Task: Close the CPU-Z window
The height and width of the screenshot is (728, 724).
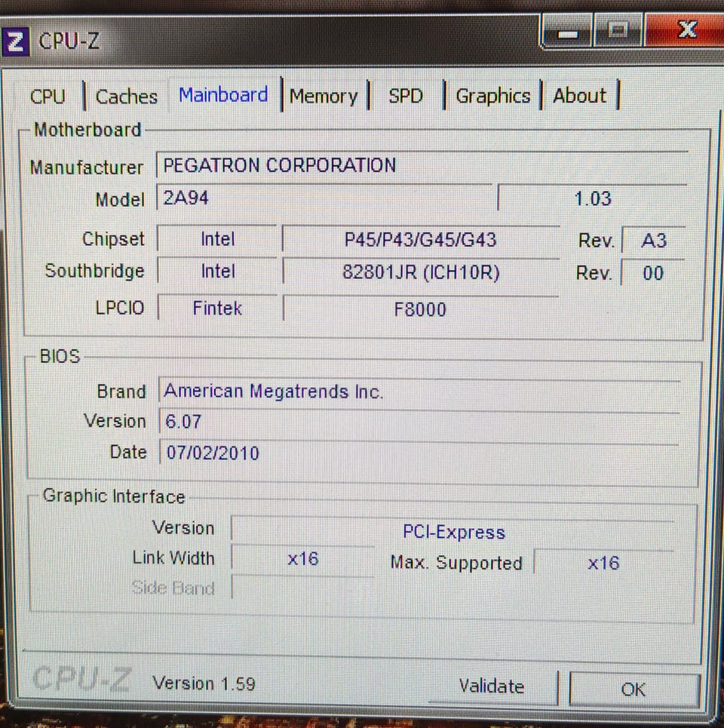Action: [686, 30]
